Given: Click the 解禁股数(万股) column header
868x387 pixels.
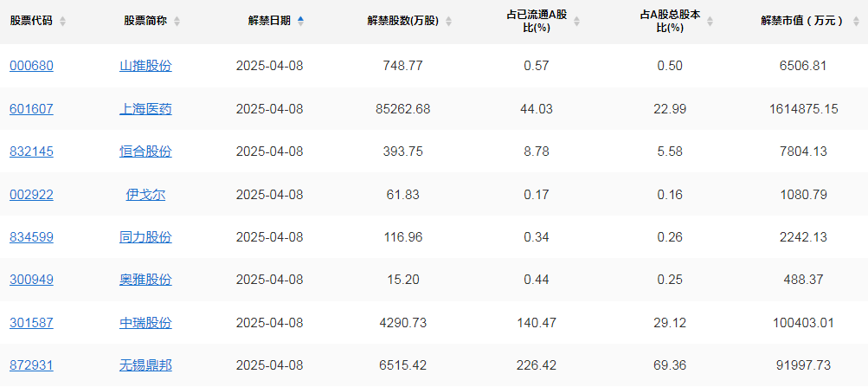Looking at the screenshot, I should point(403,21).
